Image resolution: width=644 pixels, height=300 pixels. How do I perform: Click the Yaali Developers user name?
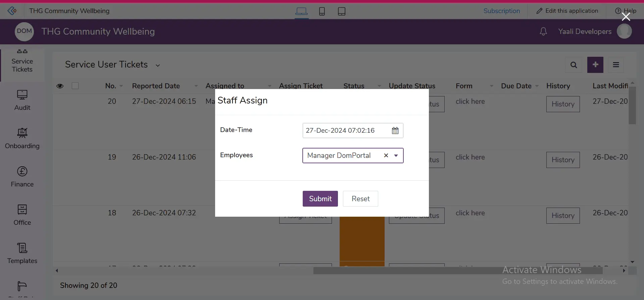(x=585, y=31)
